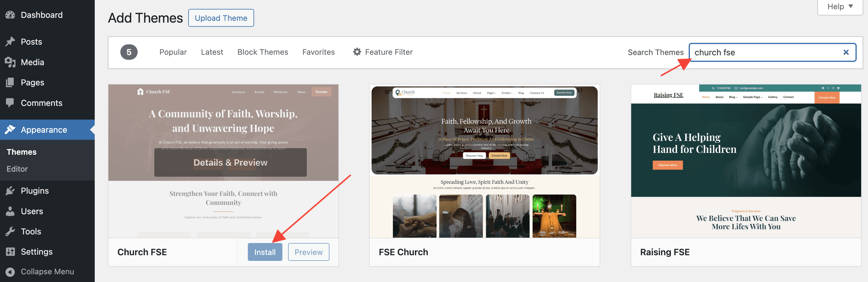
Task: Select the Appearance menu
Action: (47, 130)
